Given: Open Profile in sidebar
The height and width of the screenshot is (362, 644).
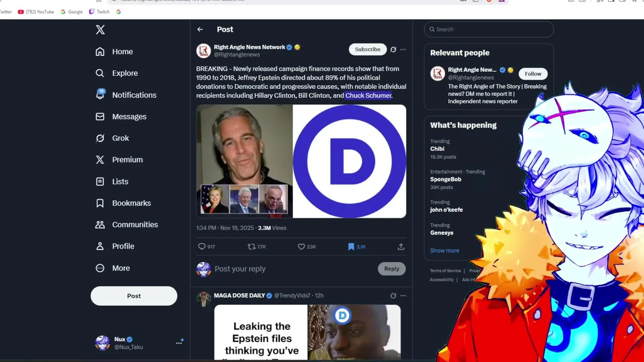Looking at the screenshot, I should coord(115,246).
